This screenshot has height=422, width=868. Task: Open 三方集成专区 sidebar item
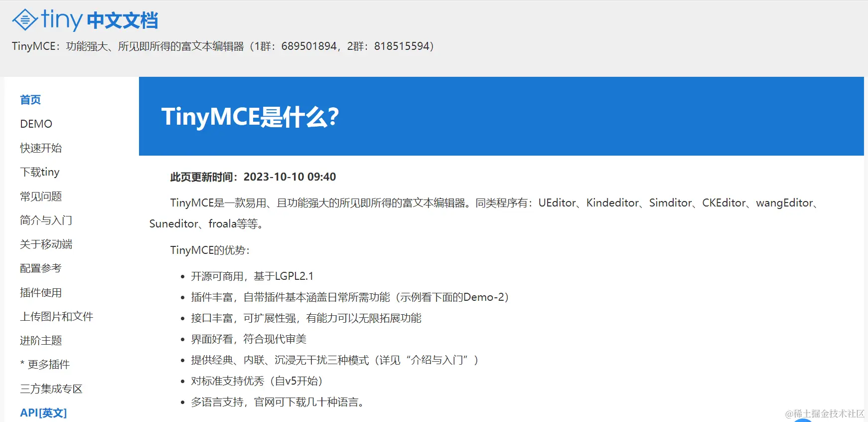pyautogui.click(x=51, y=389)
